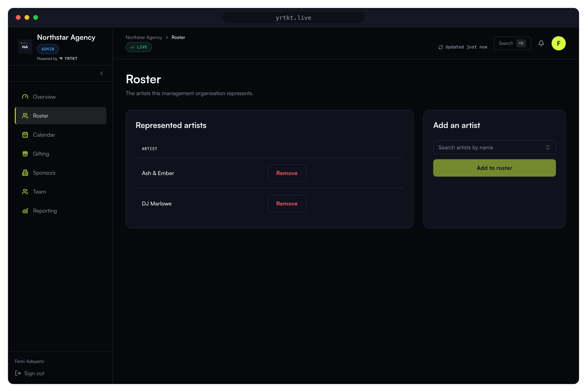Screen dimensions: 587x392
Task: Click the DJ Marlowe artist name
Action: (157, 204)
